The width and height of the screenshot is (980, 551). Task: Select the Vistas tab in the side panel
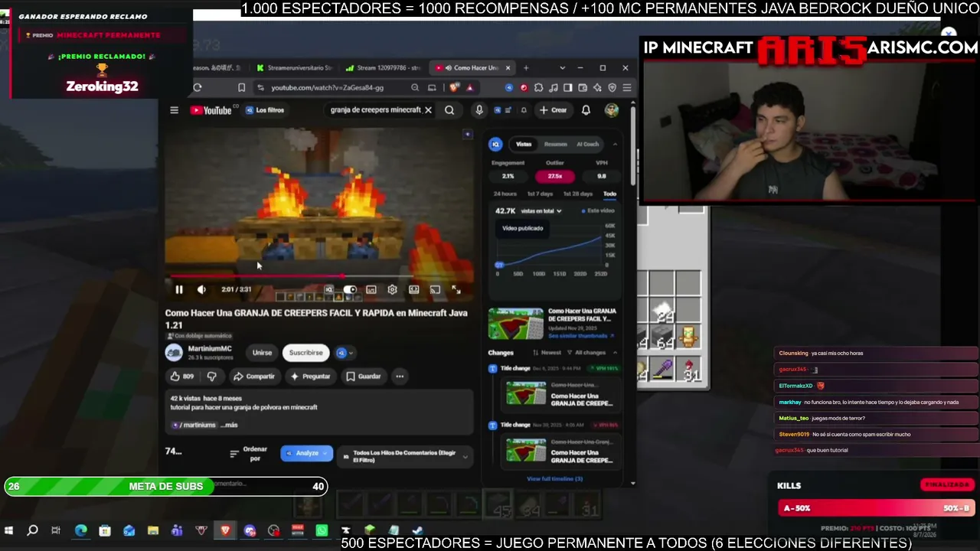pos(524,144)
